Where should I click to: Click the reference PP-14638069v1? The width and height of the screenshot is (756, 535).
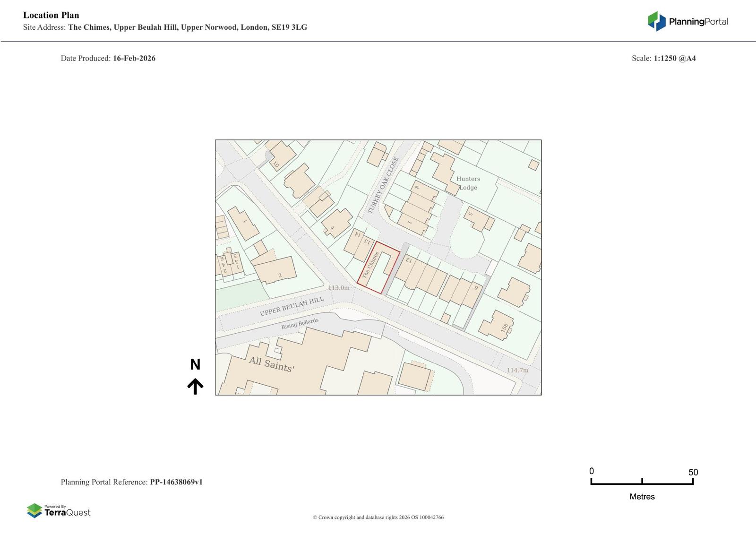(176, 482)
